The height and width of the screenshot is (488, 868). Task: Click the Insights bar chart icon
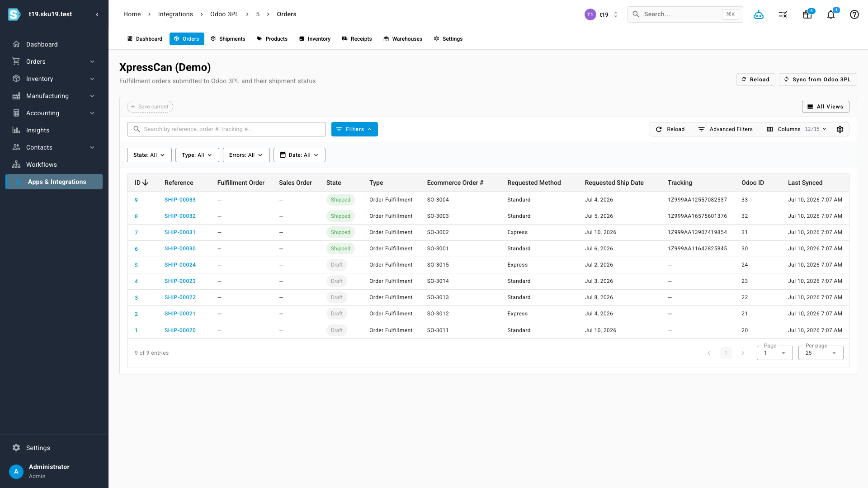(16, 130)
